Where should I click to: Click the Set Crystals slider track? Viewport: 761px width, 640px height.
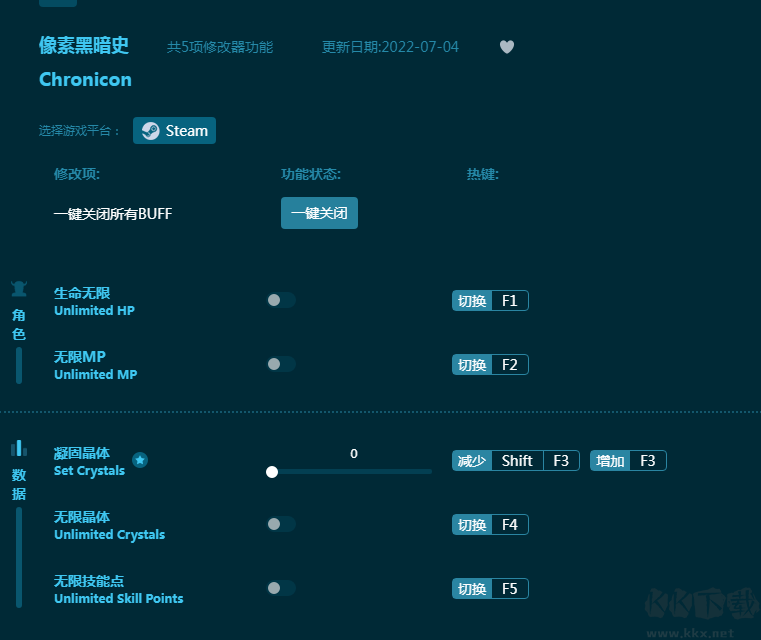351,472
